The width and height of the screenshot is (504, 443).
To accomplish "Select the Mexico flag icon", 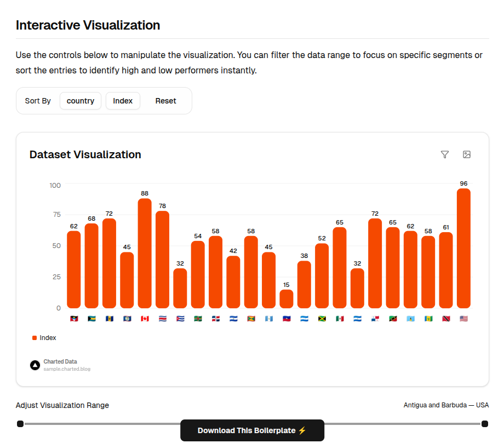I will pyautogui.click(x=340, y=318).
